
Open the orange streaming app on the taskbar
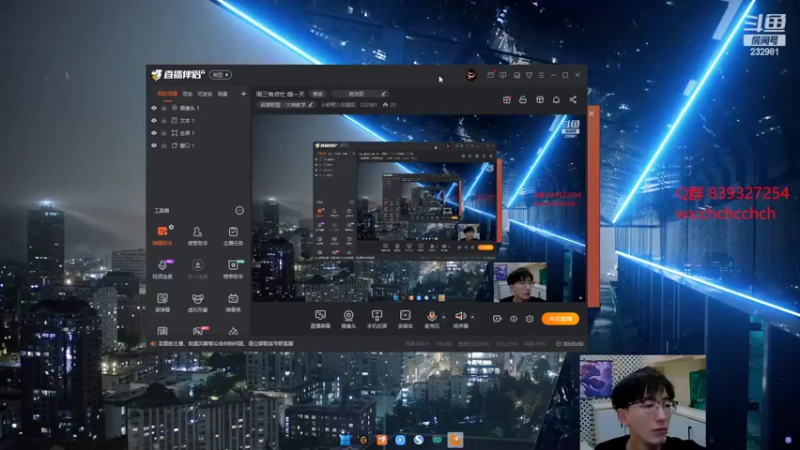[455, 439]
